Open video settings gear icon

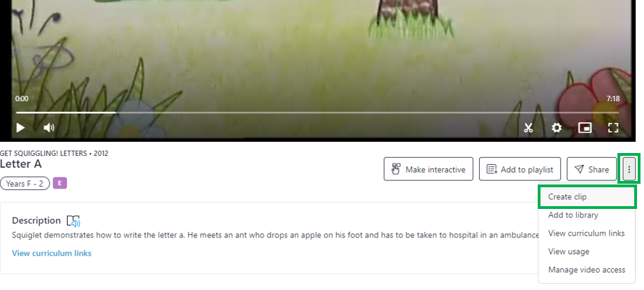pyautogui.click(x=556, y=128)
